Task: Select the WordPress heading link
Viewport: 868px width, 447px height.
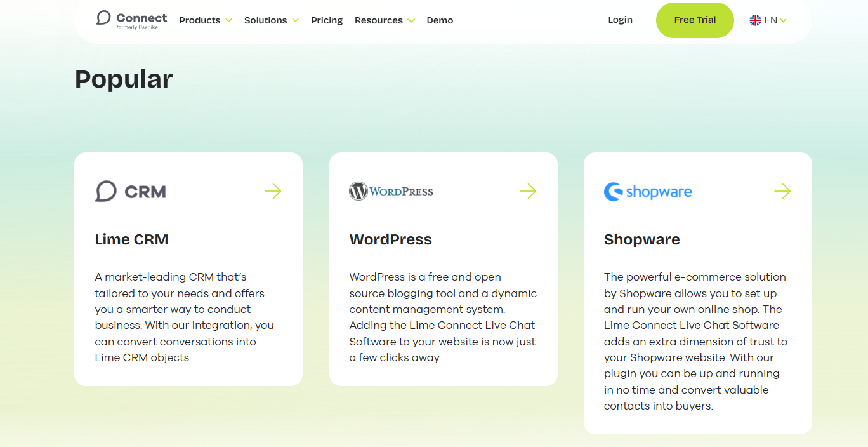Action: [x=390, y=239]
